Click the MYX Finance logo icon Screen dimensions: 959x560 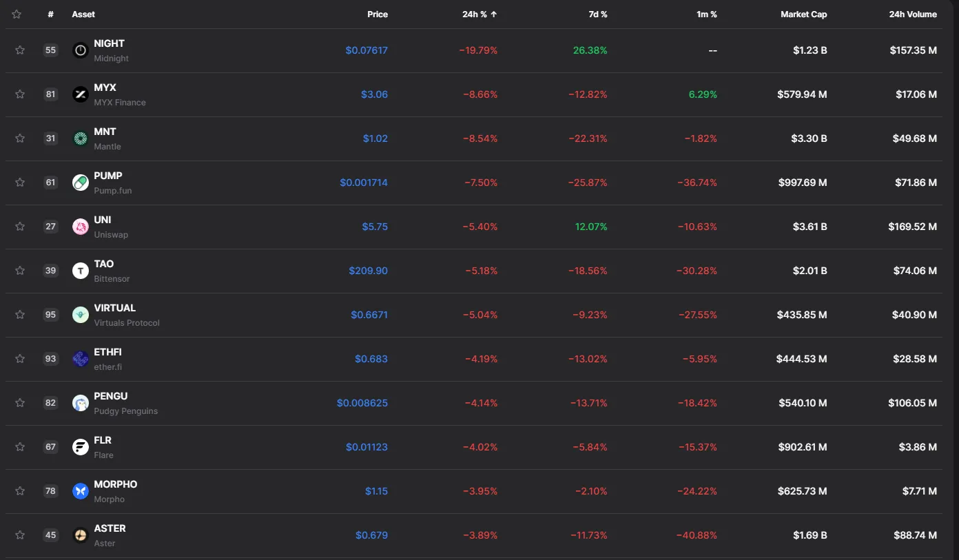[x=81, y=94]
